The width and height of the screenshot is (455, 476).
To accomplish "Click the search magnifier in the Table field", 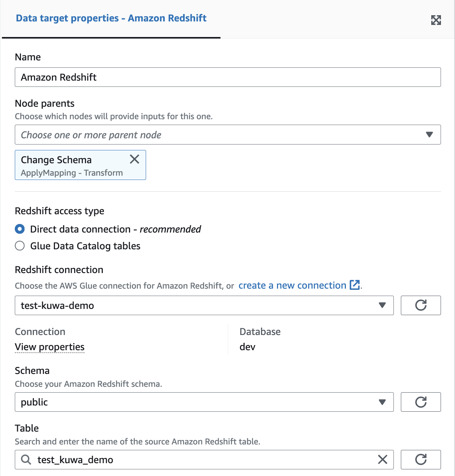I will pyautogui.click(x=26, y=460).
